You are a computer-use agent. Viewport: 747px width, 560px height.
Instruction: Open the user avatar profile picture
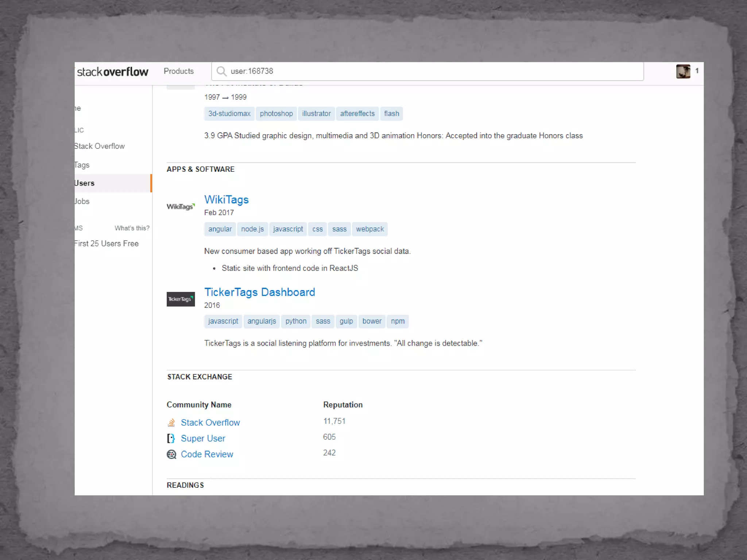click(683, 71)
